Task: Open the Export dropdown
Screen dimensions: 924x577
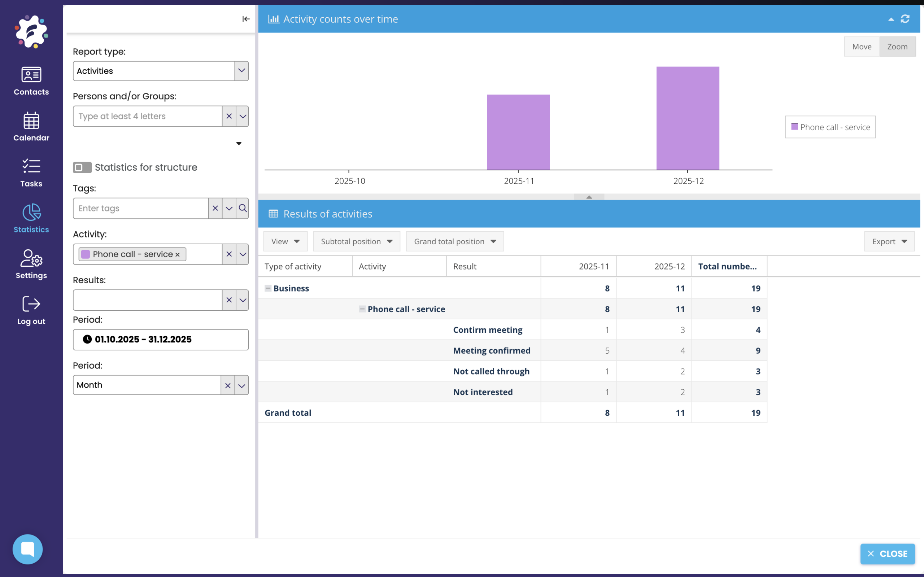Action: pyautogui.click(x=889, y=241)
